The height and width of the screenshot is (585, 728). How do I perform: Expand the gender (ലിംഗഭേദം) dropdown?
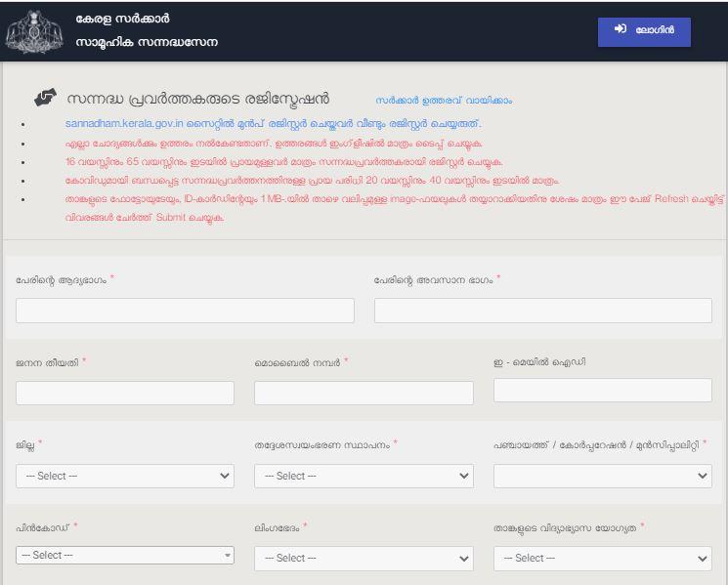(364, 559)
